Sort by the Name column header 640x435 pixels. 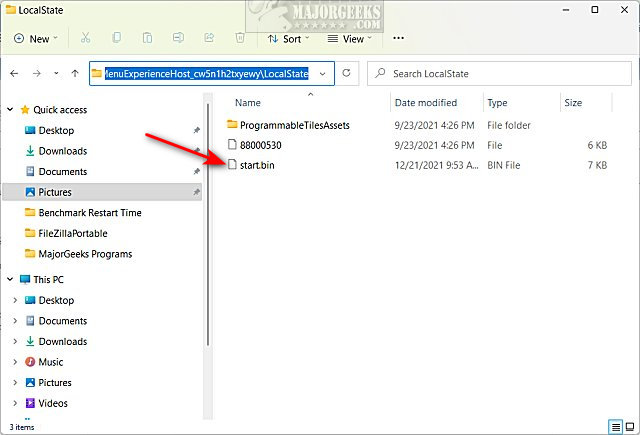tap(248, 103)
